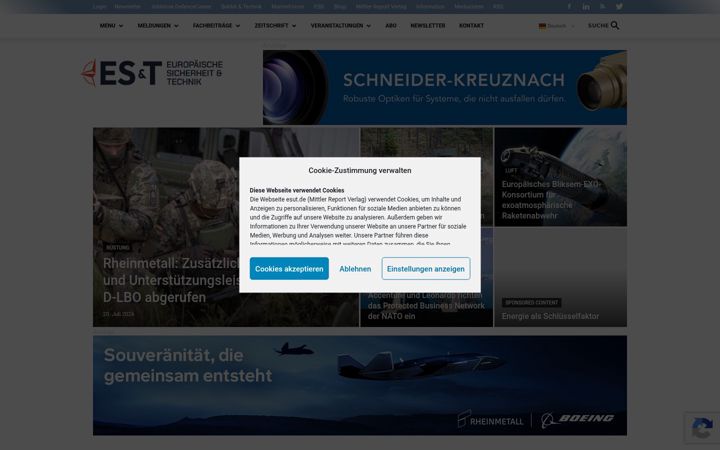Click the Login link in top bar
This screenshot has height=450, width=720.
point(99,6)
